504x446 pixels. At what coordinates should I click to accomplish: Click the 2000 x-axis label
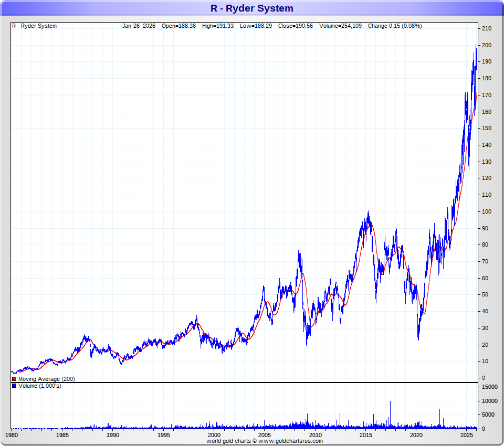pyautogui.click(x=214, y=435)
